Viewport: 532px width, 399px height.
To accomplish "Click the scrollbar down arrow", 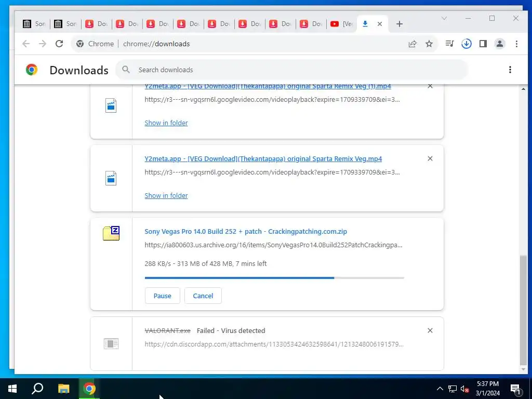I will pos(523,369).
